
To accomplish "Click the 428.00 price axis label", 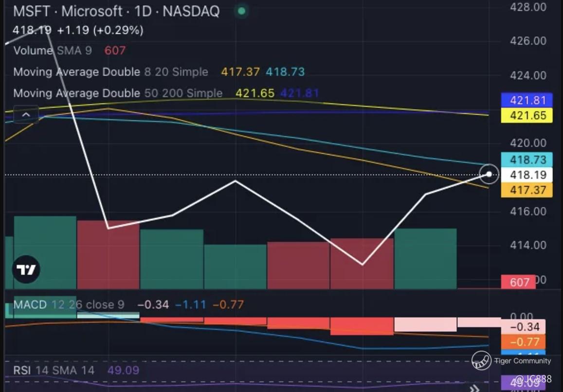I will click(x=528, y=7).
